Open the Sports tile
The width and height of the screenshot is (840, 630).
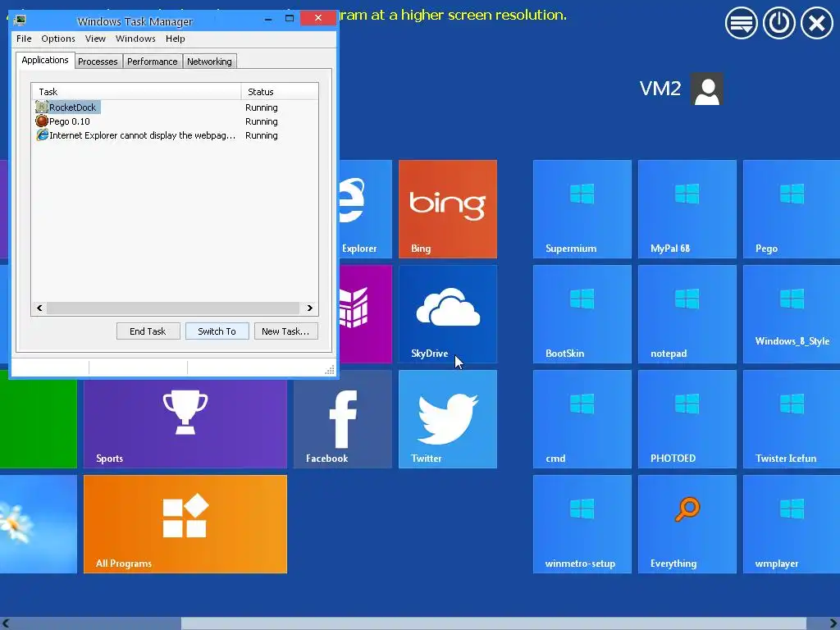[x=185, y=423]
